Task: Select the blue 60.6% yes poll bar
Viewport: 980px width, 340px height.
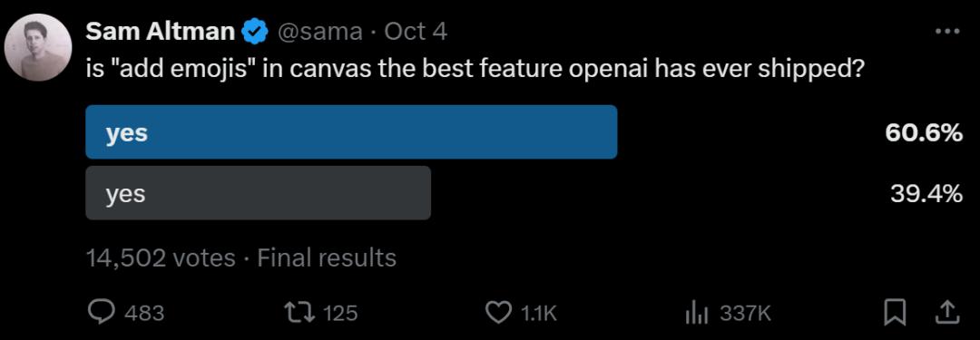Action: pyautogui.click(x=351, y=131)
